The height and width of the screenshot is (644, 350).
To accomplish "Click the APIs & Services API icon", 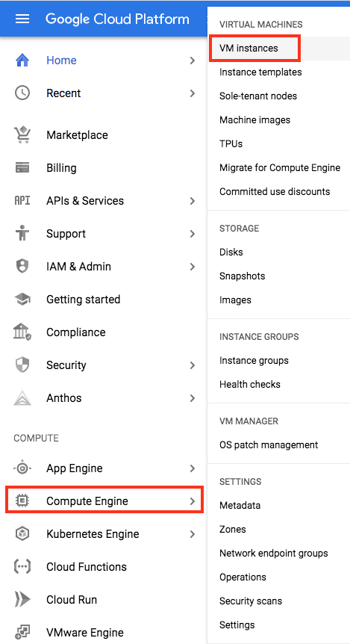I will coord(22,200).
